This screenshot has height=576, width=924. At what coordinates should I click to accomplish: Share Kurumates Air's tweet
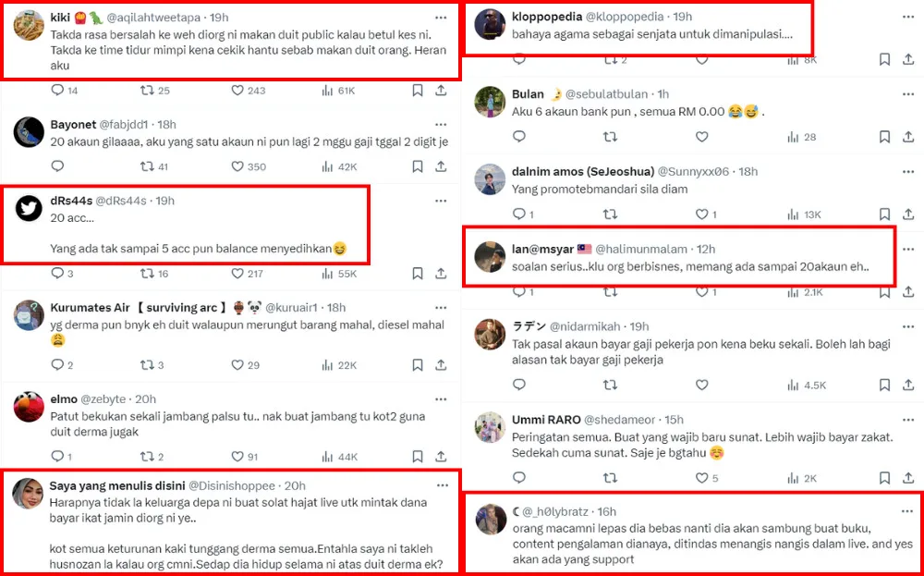coord(441,365)
